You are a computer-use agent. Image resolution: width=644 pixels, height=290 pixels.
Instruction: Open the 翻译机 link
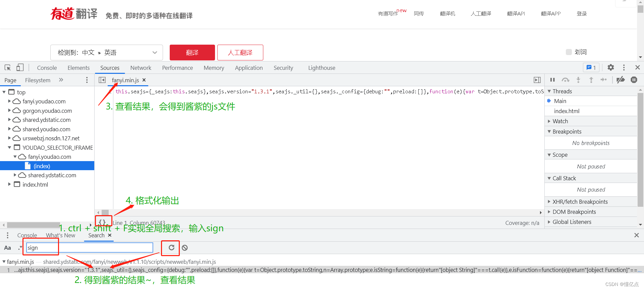pyautogui.click(x=447, y=13)
